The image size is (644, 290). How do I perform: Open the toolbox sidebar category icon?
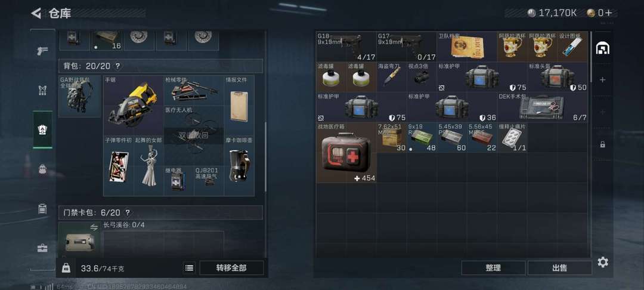[x=42, y=248]
